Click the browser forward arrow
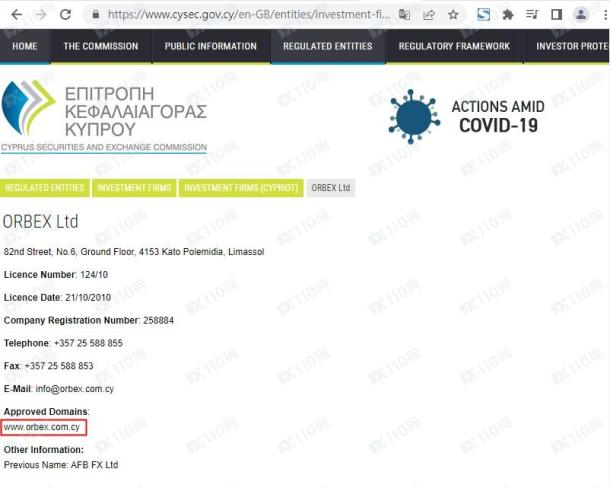The height and width of the screenshot is (488, 610). pos(41,15)
